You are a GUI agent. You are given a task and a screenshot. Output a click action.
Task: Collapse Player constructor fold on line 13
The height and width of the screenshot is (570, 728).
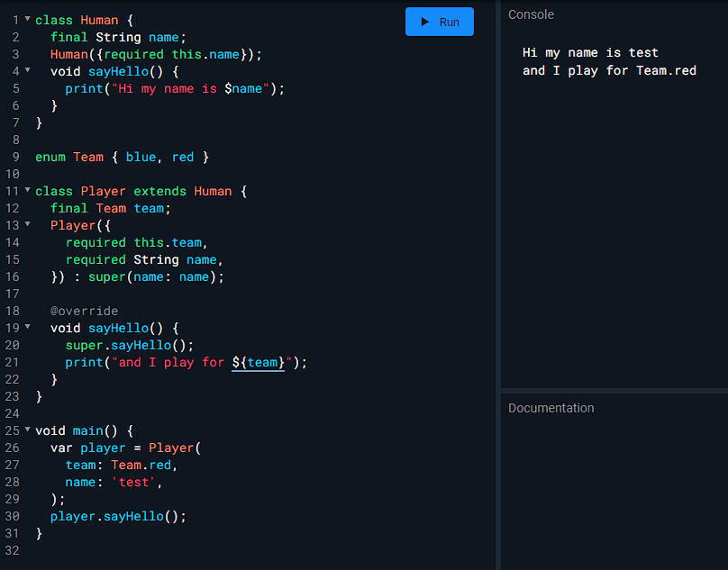pyautogui.click(x=27, y=224)
